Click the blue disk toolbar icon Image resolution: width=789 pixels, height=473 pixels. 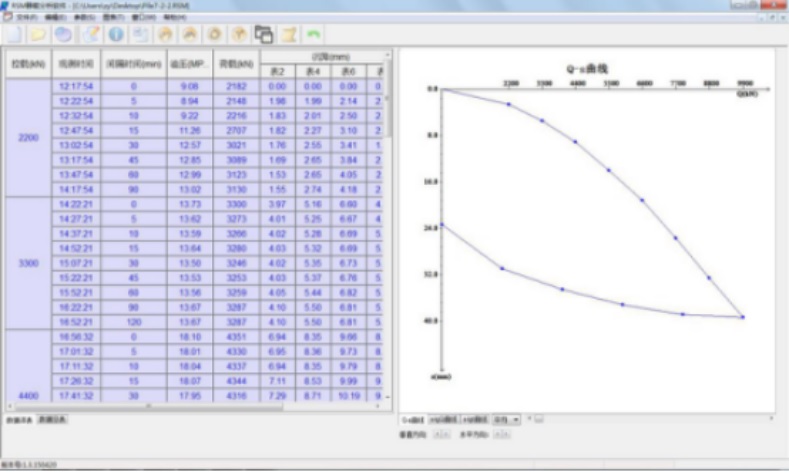(x=63, y=35)
